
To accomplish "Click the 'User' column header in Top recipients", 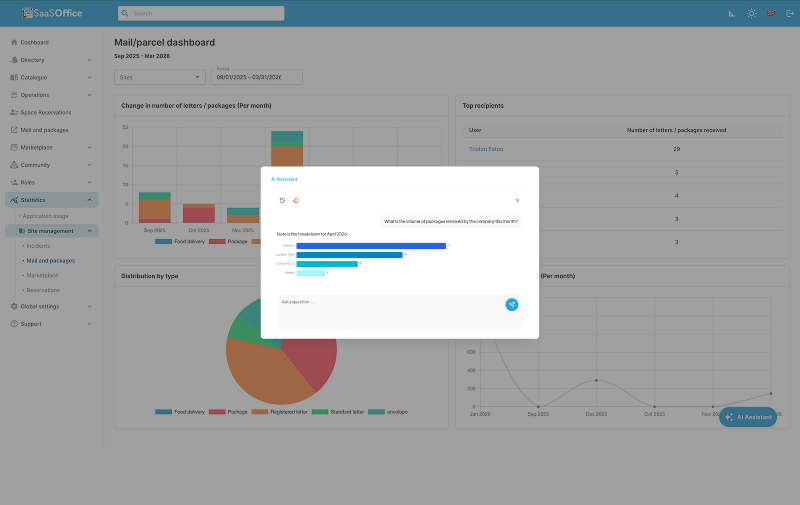I will point(475,130).
